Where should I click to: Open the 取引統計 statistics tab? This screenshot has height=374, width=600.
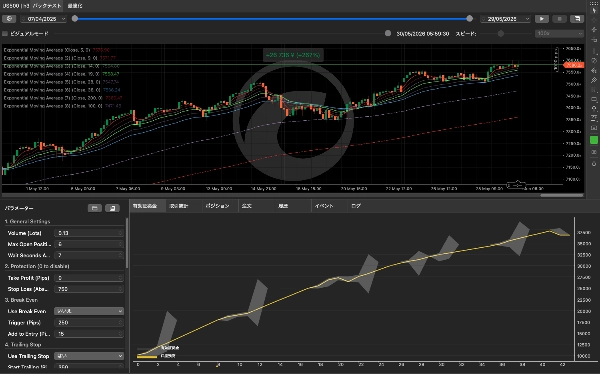click(x=179, y=206)
